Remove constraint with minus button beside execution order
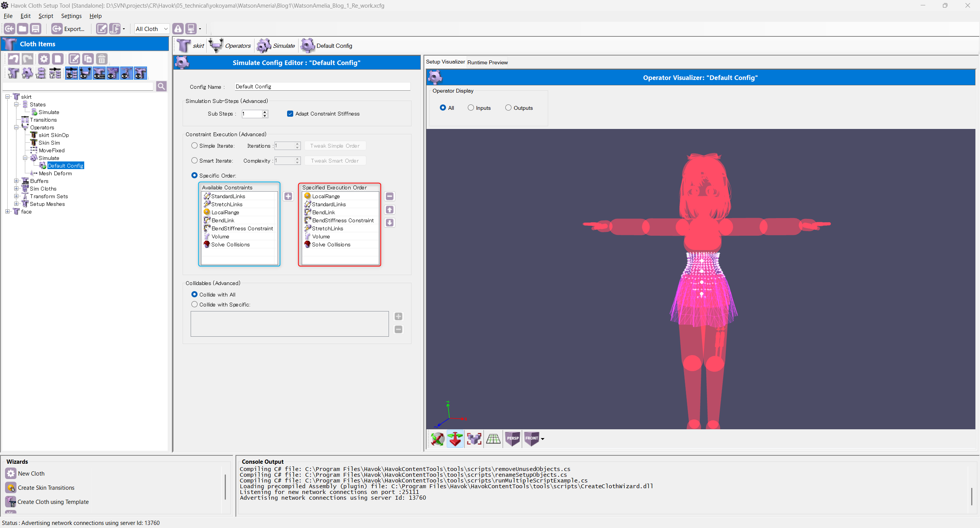The width and height of the screenshot is (980, 528). [390, 196]
